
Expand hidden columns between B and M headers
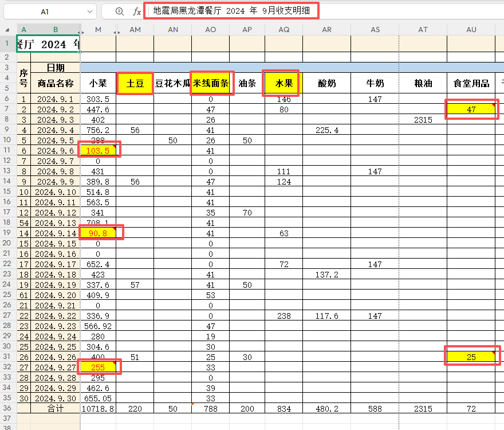coord(81,30)
